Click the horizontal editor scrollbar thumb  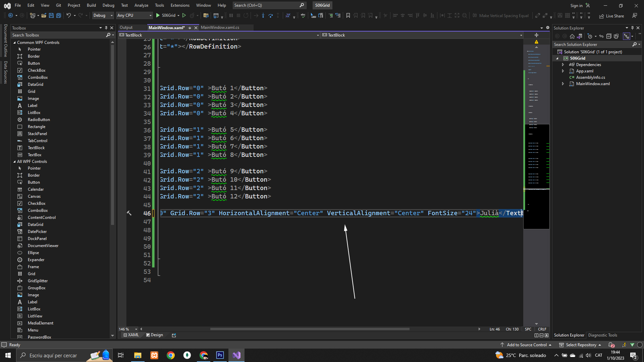(309, 329)
